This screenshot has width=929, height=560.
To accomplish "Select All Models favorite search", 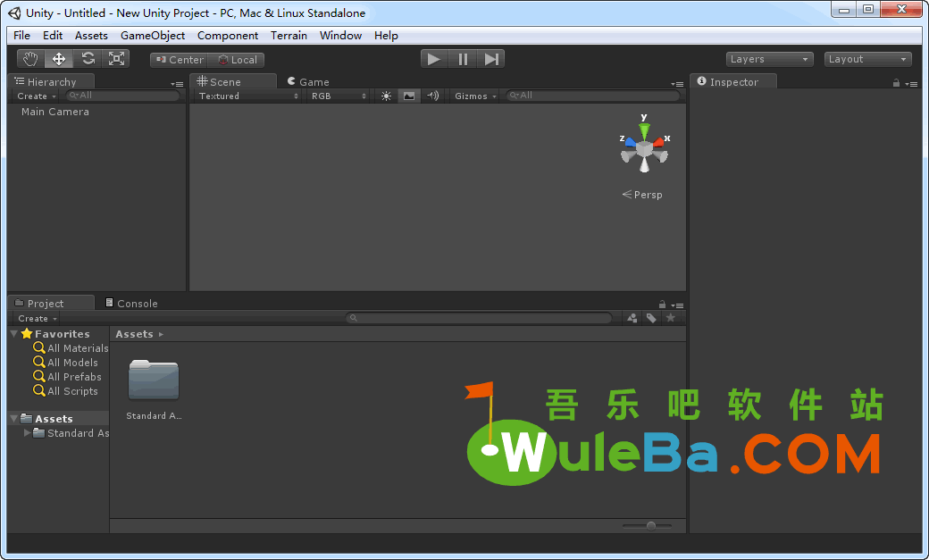I will (x=66, y=362).
